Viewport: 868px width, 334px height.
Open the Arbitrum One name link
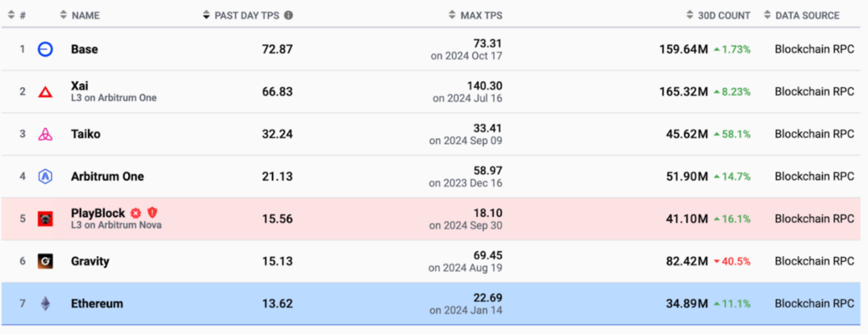pyautogui.click(x=108, y=176)
